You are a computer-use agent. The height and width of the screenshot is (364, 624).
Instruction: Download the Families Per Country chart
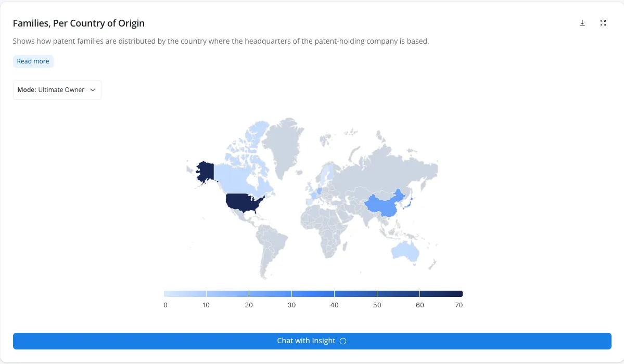(582, 23)
